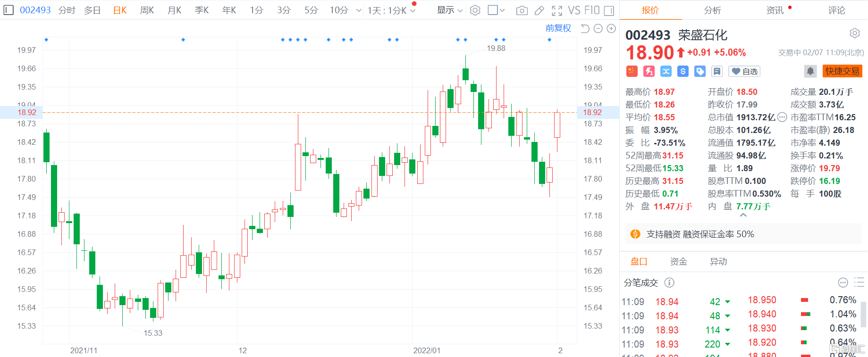Zoom out chart with minus icon

click(x=598, y=29)
